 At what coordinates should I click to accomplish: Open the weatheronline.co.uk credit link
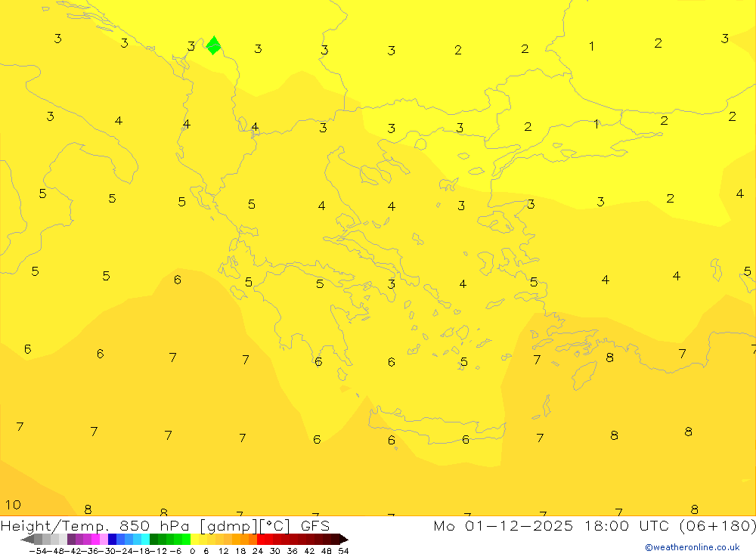click(x=692, y=547)
